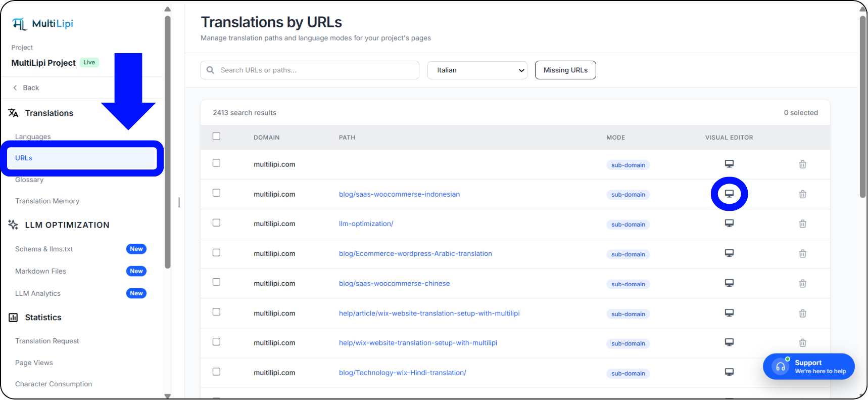Open Translation Memory
The width and height of the screenshot is (868, 400).
point(47,201)
